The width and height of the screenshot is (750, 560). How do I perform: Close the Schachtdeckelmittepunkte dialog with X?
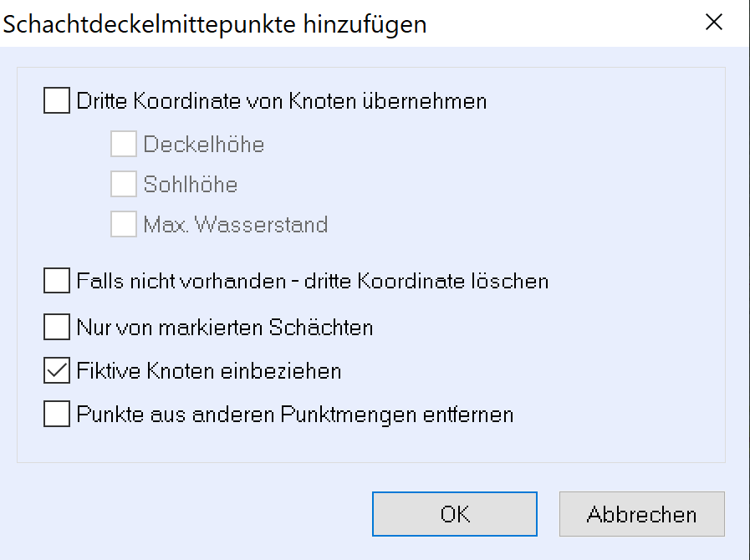[713, 23]
